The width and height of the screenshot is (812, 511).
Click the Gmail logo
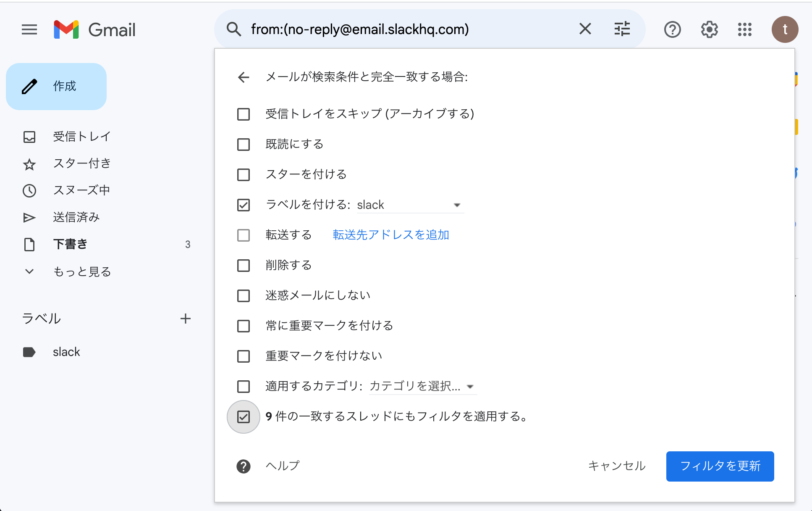pos(95,29)
